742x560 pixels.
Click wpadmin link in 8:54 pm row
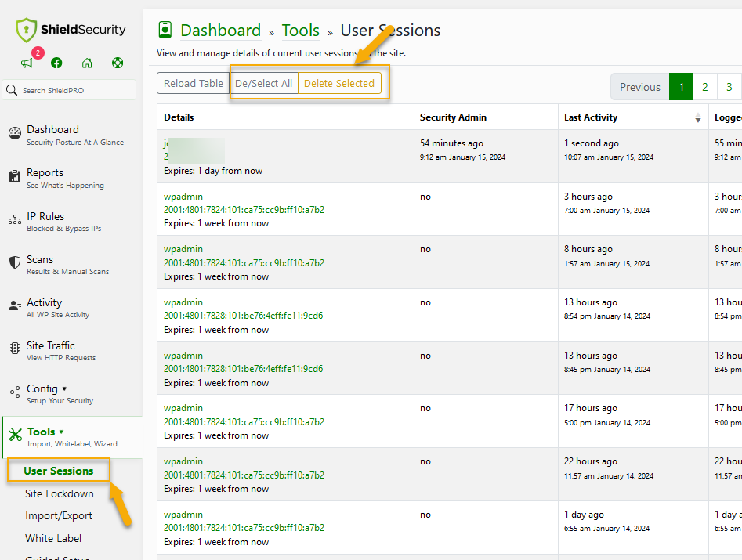coord(183,302)
